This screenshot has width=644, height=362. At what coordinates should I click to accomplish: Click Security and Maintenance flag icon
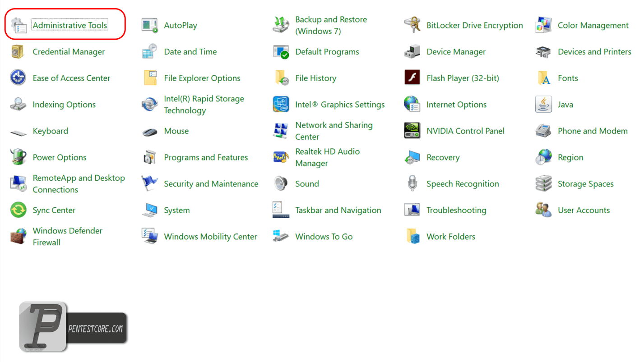(x=150, y=184)
